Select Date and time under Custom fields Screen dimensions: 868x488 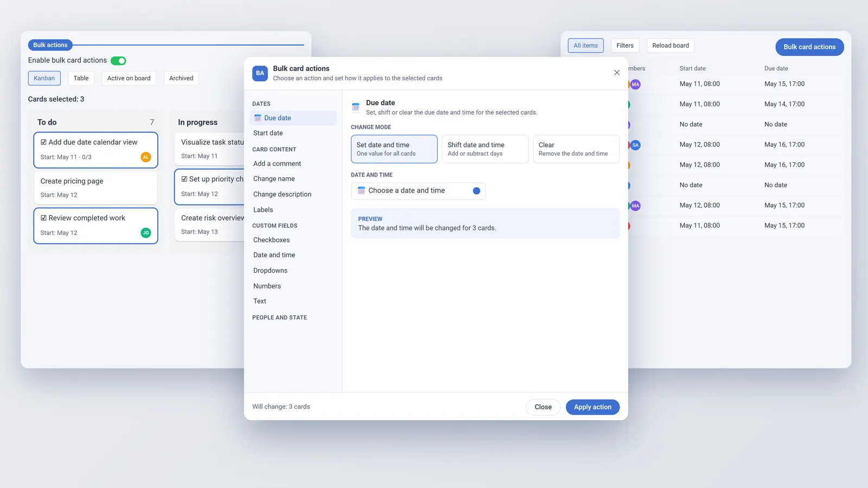tap(293, 255)
